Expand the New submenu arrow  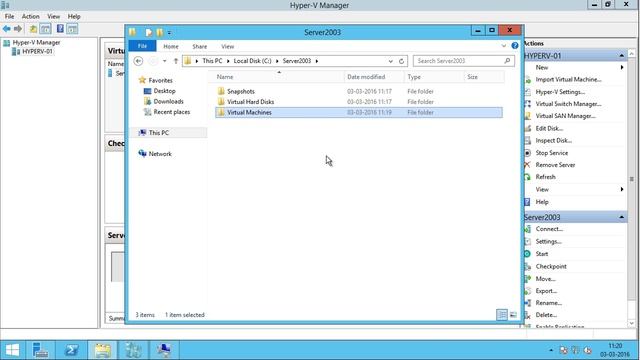622,67
